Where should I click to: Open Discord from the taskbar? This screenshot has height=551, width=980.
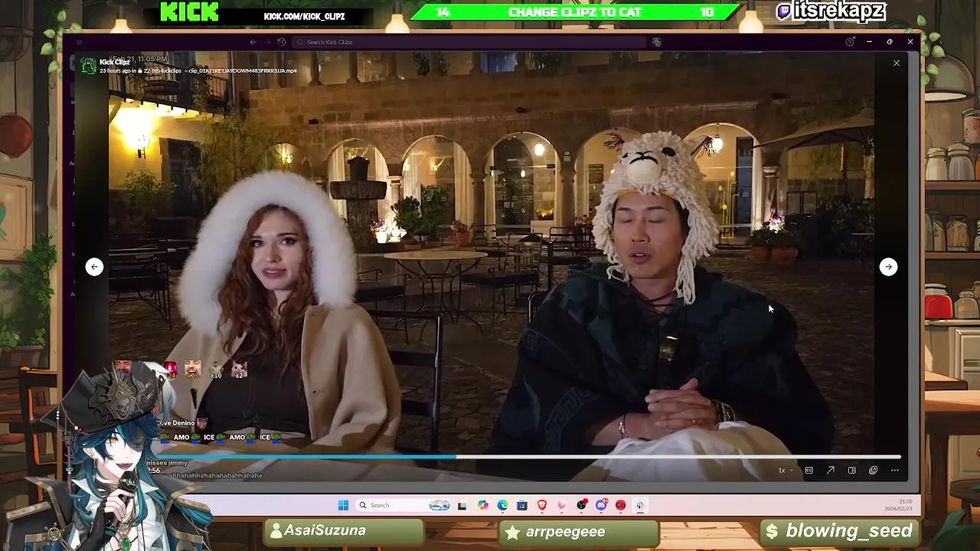(x=602, y=505)
